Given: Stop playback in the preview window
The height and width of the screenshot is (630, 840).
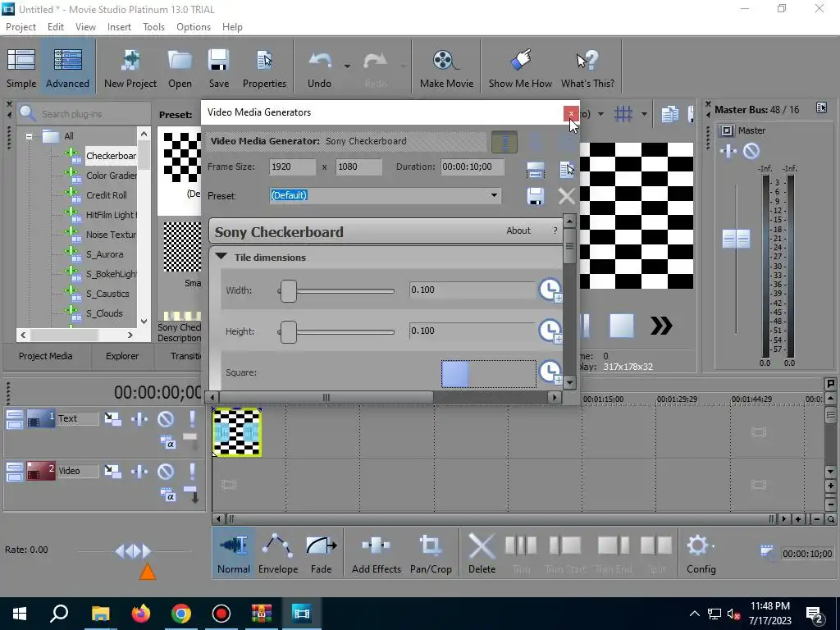Looking at the screenshot, I should click(x=622, y=326).
